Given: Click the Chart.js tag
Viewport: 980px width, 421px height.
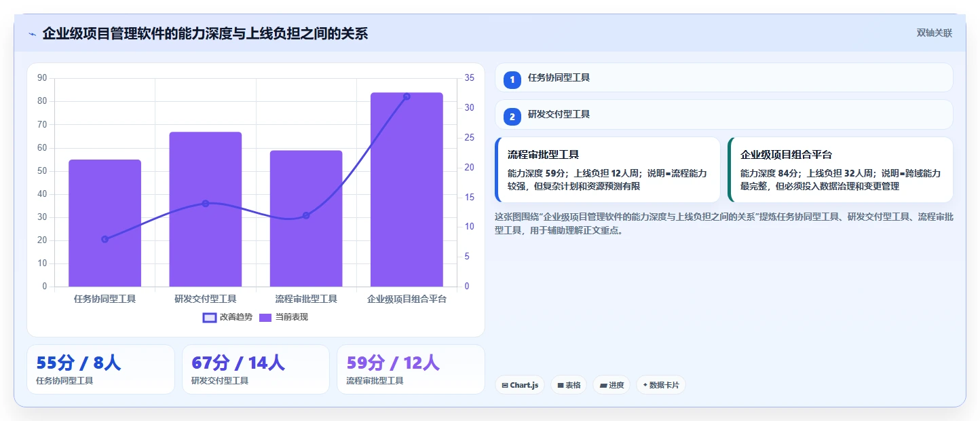Looking at the screenshot, I should [x=520, y=385].
